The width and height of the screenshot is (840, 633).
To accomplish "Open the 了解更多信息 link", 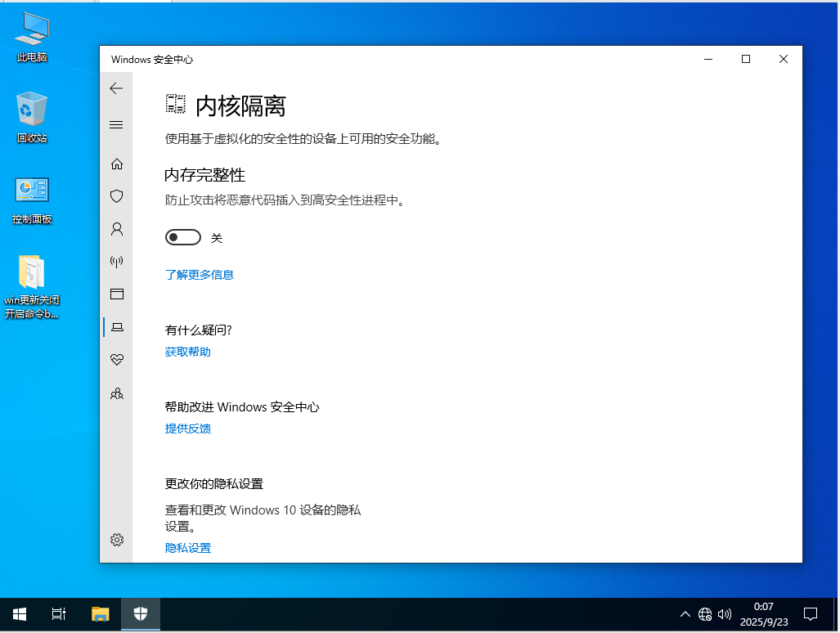I will pos(200,275).
